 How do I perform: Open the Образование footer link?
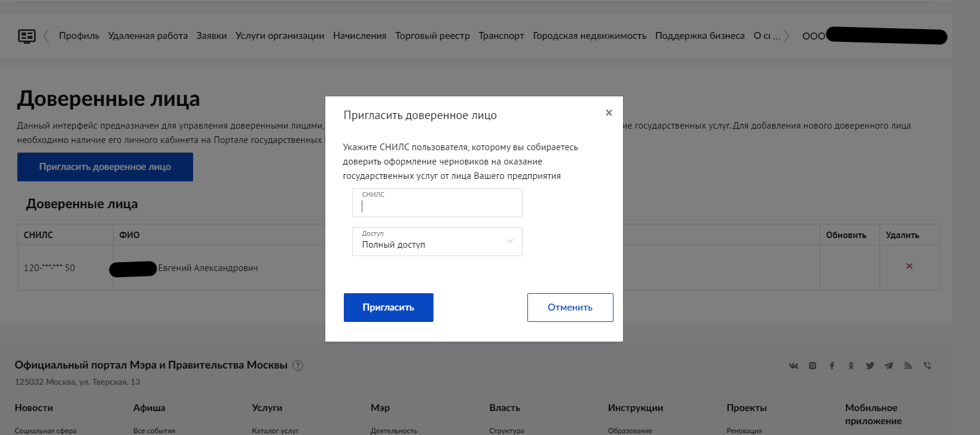[630, 430]
